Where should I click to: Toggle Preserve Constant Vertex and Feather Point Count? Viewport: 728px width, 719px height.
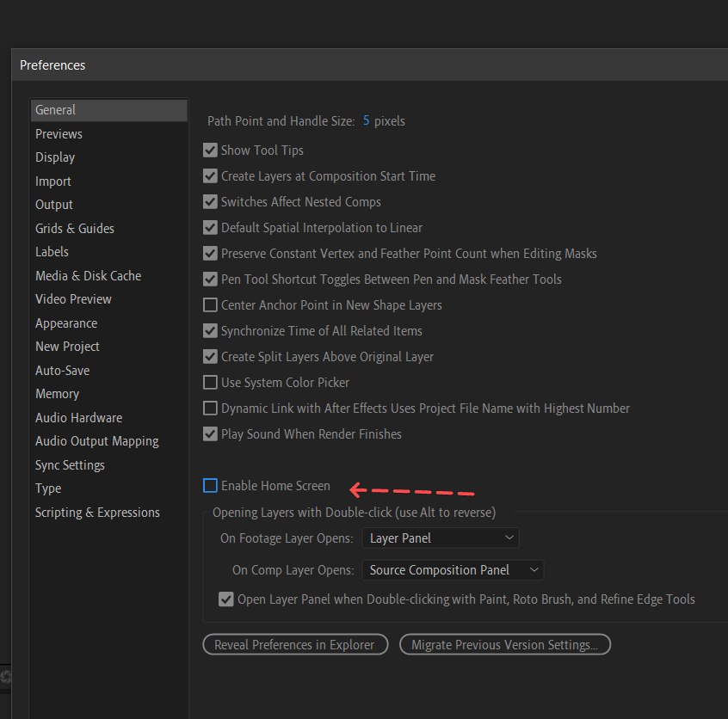point(210,254)
